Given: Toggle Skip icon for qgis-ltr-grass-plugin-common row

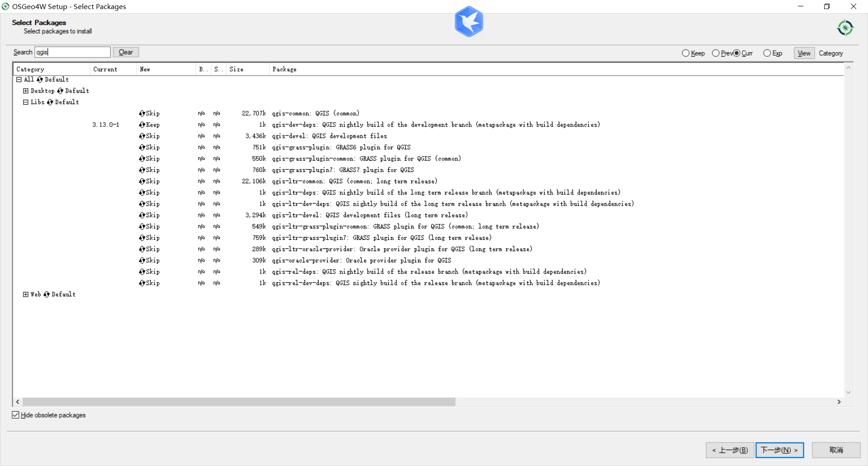Looking at the screenshot, I should 142,227.
